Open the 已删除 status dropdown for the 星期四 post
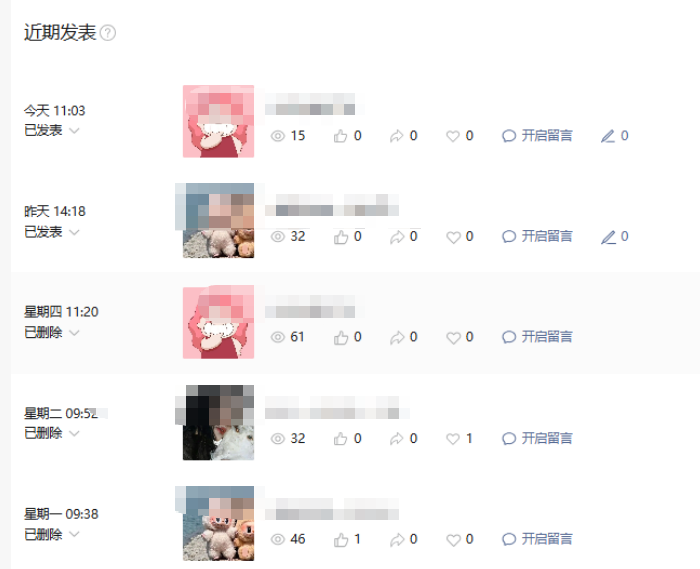This screenshot has width=700, height=569. [x=75, y=332]
